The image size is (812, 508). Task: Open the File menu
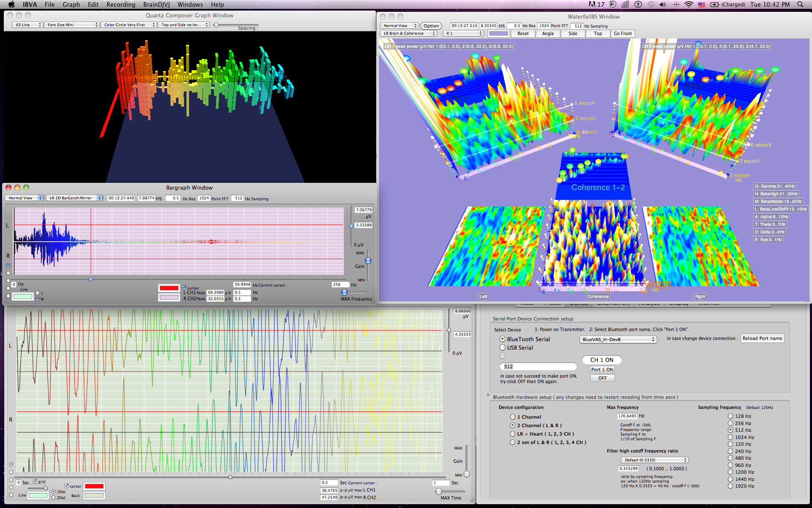(49, 5)
